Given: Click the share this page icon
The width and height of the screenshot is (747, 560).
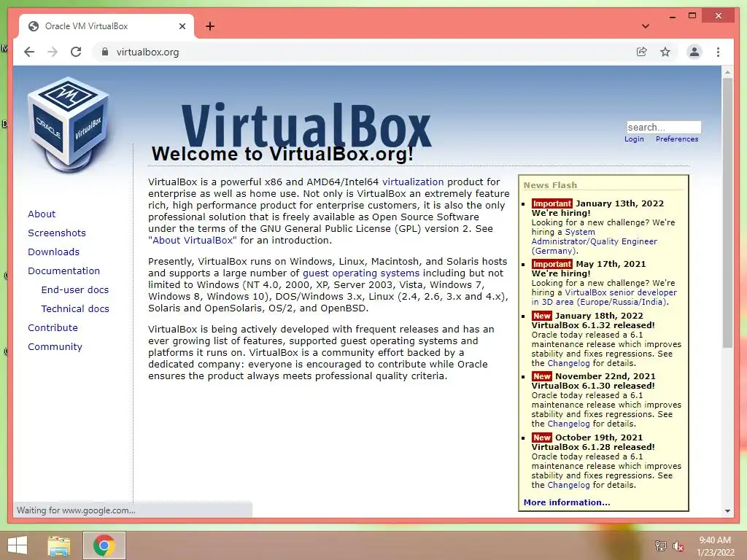Looking at the screenshot, I should 642,52.
